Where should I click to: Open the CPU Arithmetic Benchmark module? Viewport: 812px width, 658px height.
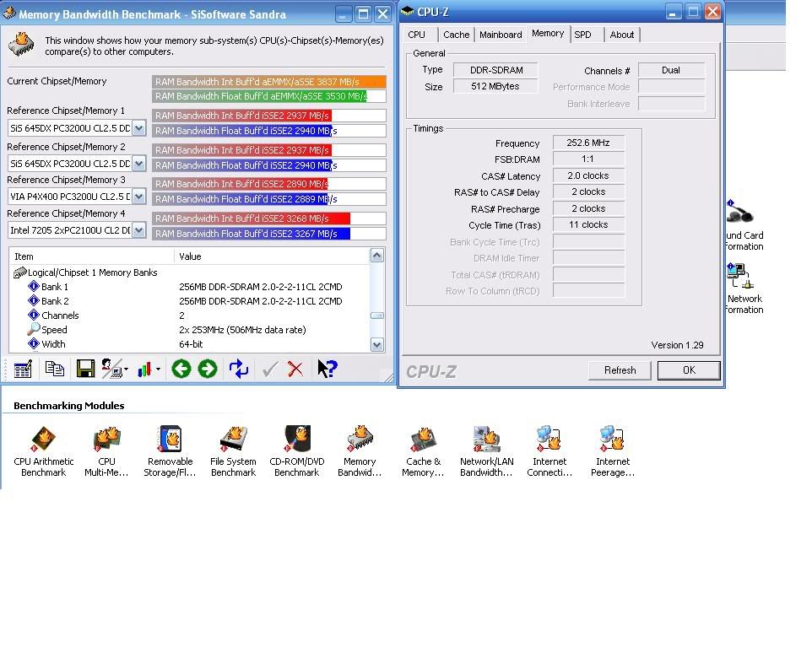click(x=43, y=450)
